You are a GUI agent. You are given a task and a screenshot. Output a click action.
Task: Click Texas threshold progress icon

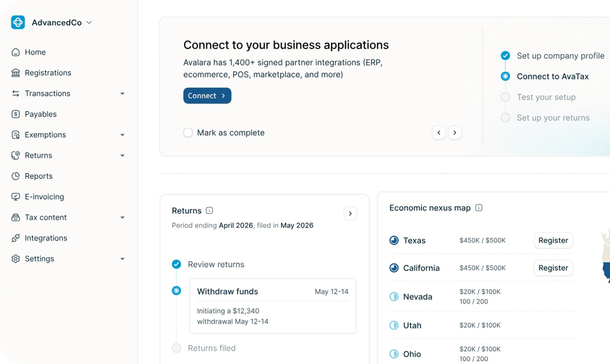[x=394, y=241]
